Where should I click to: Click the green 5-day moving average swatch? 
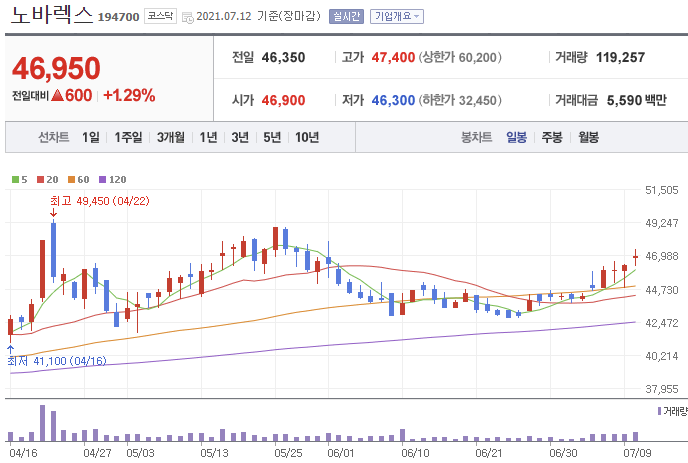pyautogui.click(x=15, y=179)
